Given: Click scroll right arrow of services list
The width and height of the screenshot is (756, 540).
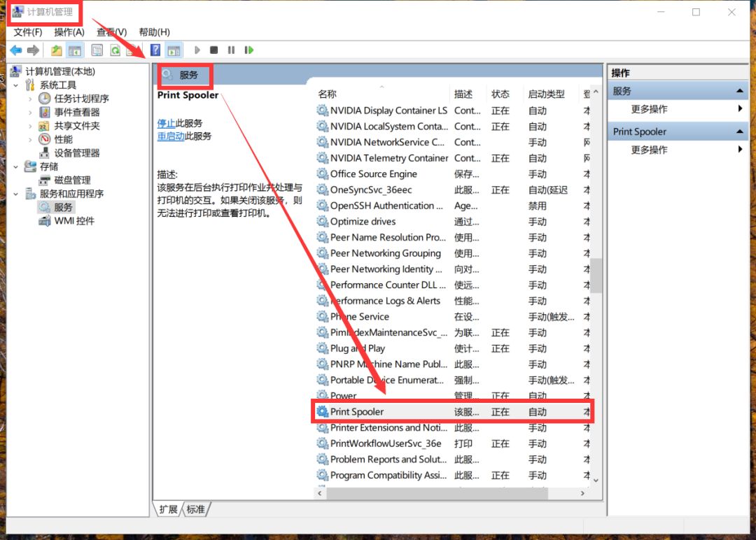Looking at the screenshot, I should click(582, 493).
